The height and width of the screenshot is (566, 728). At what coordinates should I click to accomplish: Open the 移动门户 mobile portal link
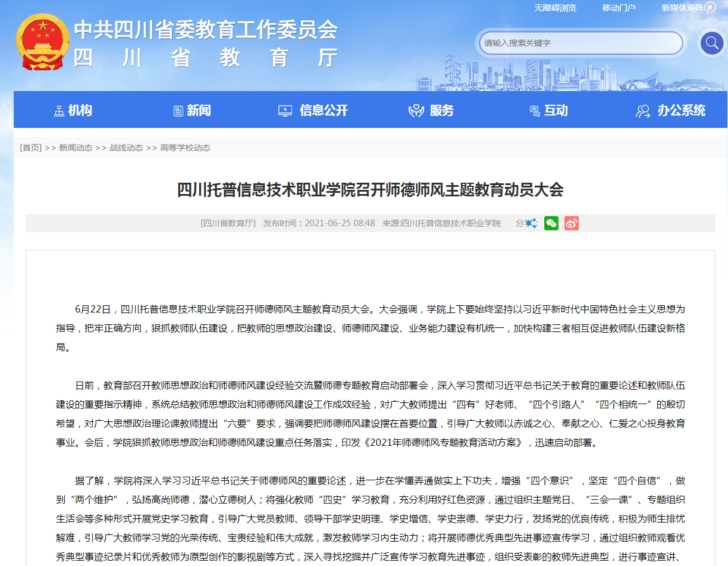619,8
